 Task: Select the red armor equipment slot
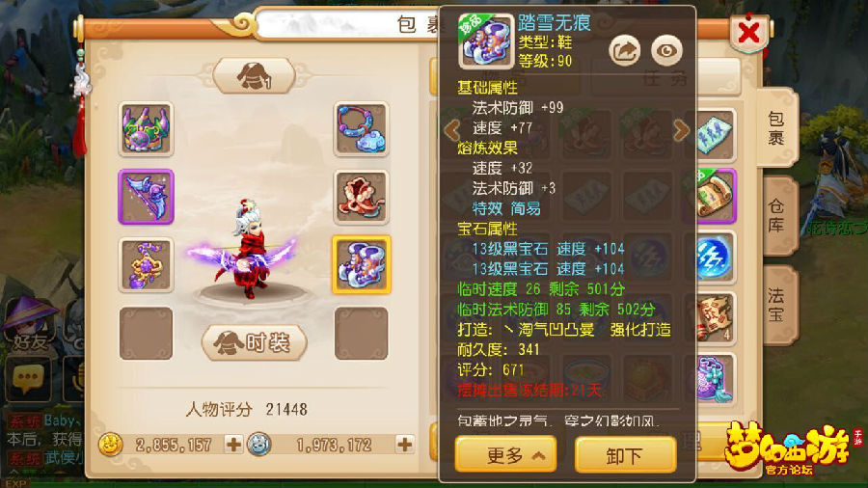[x=361, y=197]
